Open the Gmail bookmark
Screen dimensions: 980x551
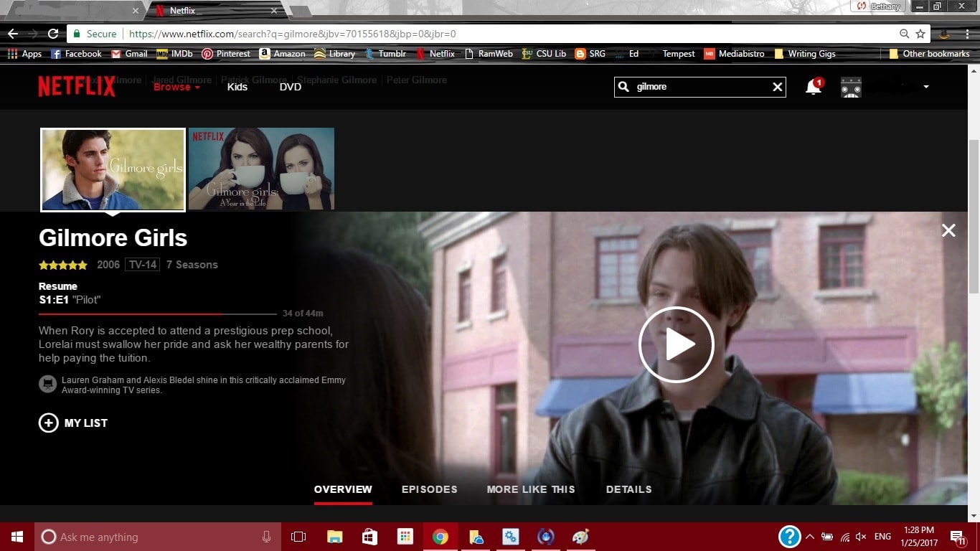129,54
